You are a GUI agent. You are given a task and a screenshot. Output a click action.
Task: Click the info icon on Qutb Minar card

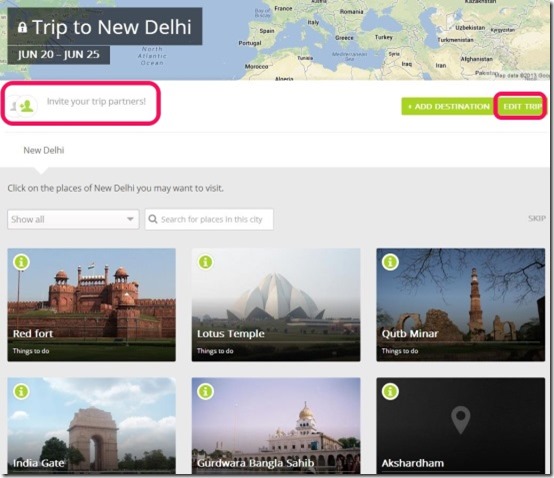click(x=390, y=262)
